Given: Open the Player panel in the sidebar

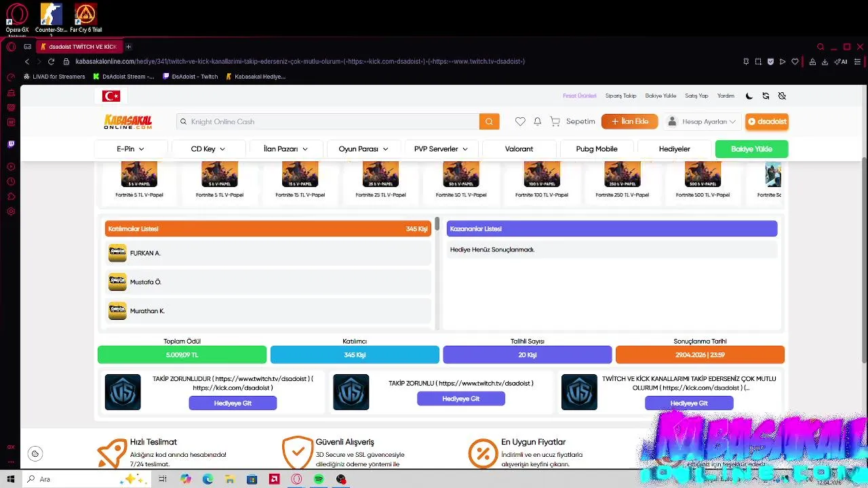Looking at the screenshot, I should point(11,167).
